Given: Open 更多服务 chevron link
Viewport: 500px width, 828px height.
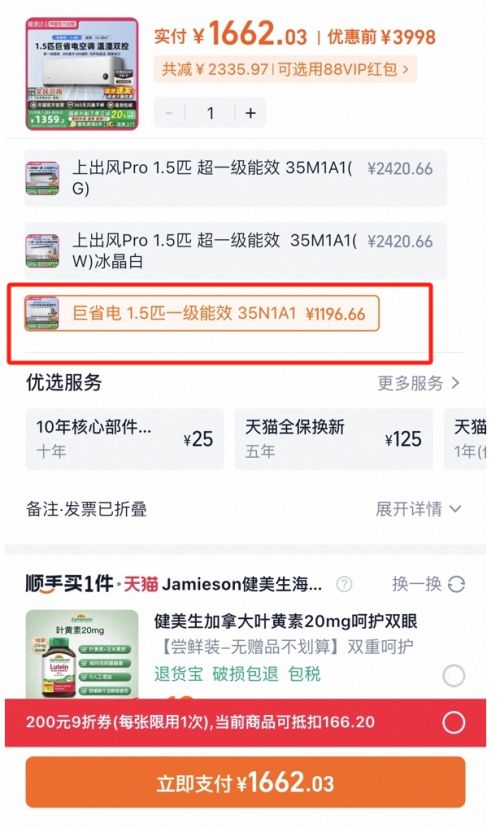Looking at the screenshot, I should (x=418, y=383).
